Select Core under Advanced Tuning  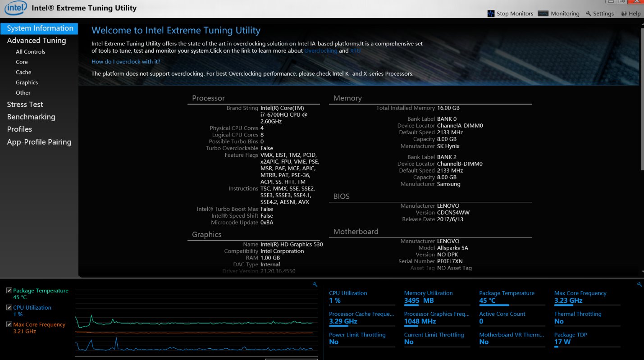tap(22, 62)
